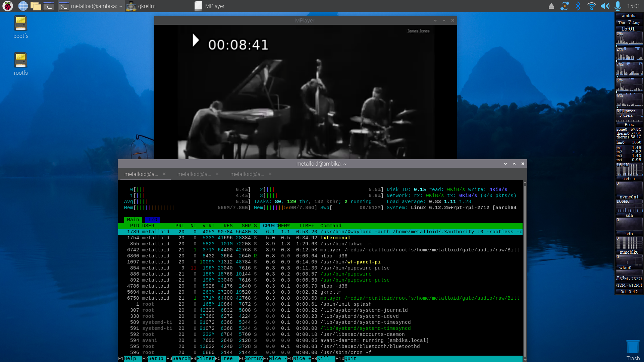This screenshot has width=644, height=362.
Task: Open the updates tray icon
Action: (x=565, y=6)
